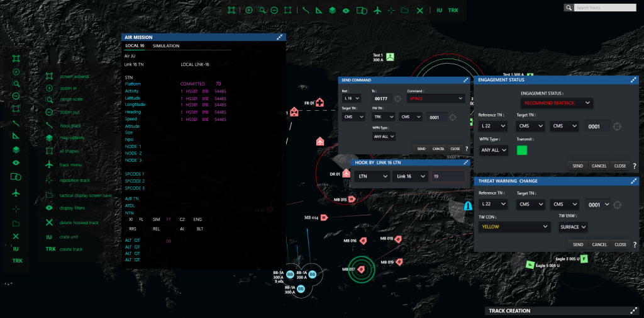This screenshot has width=644, height=318.
Task: Click the zoom in plus icon in top toolbar
Action: 249,10
